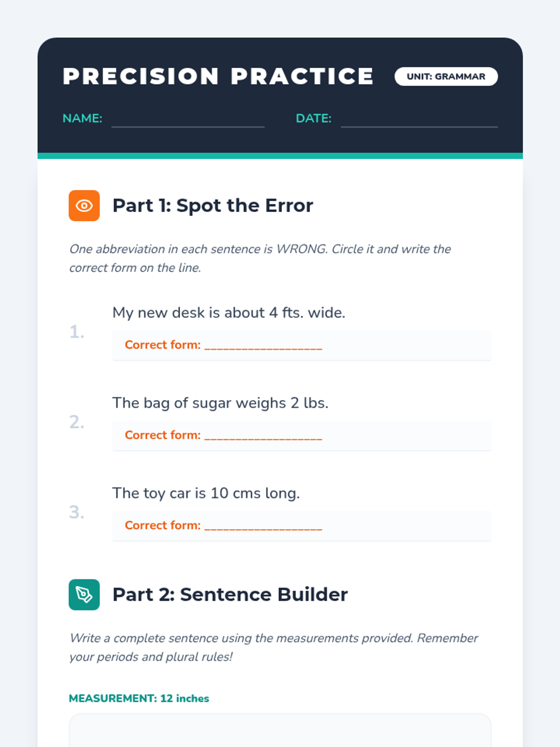Click the question number 2.
Viewport: 560px width, 747px height.
click(77, 422)
